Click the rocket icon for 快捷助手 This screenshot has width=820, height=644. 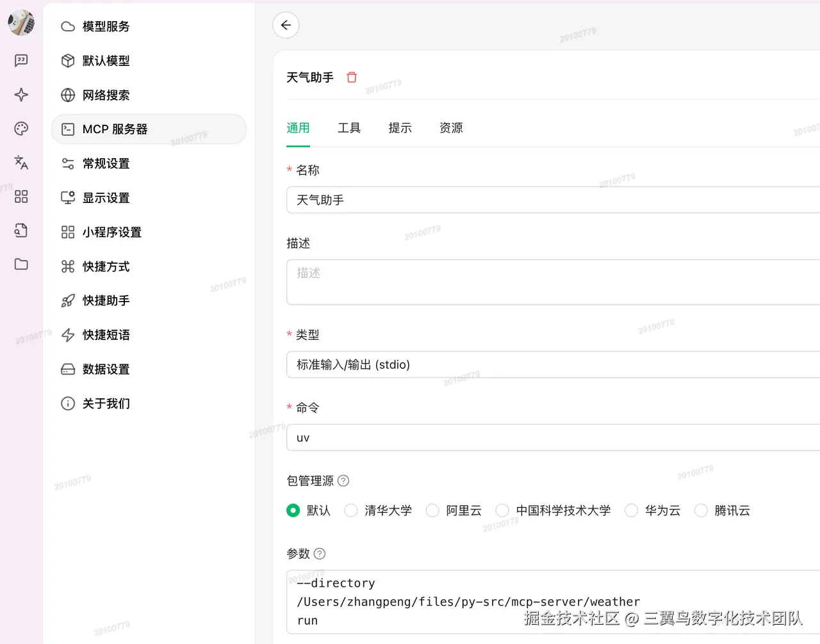(68, 301)
